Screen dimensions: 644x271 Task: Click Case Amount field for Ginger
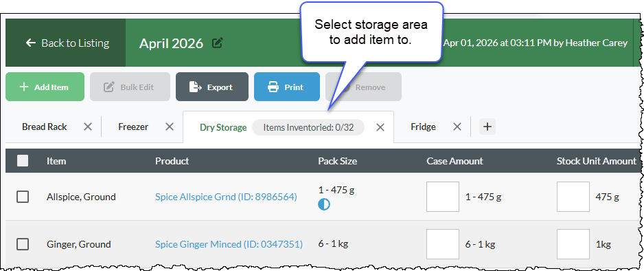coord(443,244)
